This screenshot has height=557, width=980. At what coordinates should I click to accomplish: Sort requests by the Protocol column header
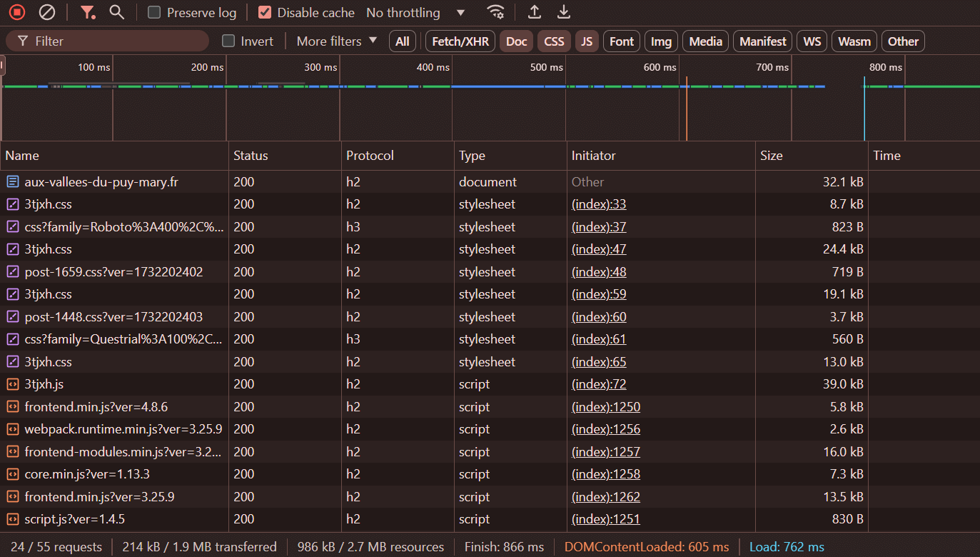398,156
